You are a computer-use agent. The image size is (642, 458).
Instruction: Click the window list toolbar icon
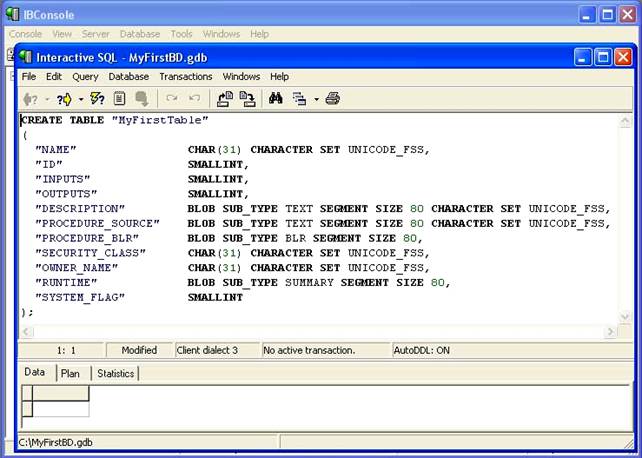click(x=299, y=98)
